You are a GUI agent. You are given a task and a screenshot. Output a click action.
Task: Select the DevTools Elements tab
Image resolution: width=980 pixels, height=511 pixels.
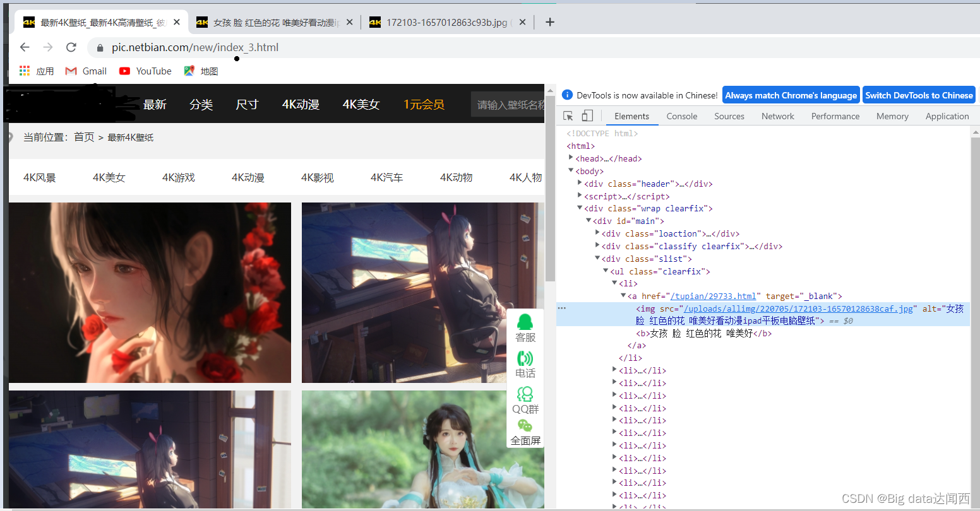click(631, 116)
